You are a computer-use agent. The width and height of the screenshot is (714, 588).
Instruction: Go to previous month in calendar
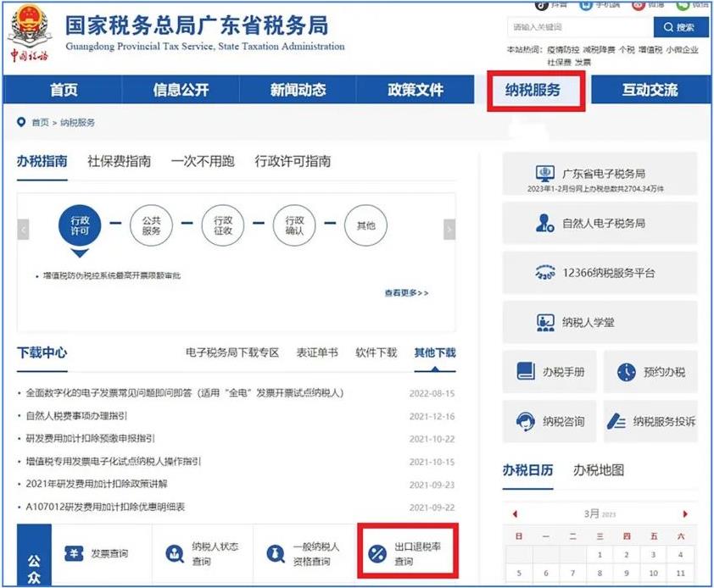pyautogui.click(x=515, y=513)
